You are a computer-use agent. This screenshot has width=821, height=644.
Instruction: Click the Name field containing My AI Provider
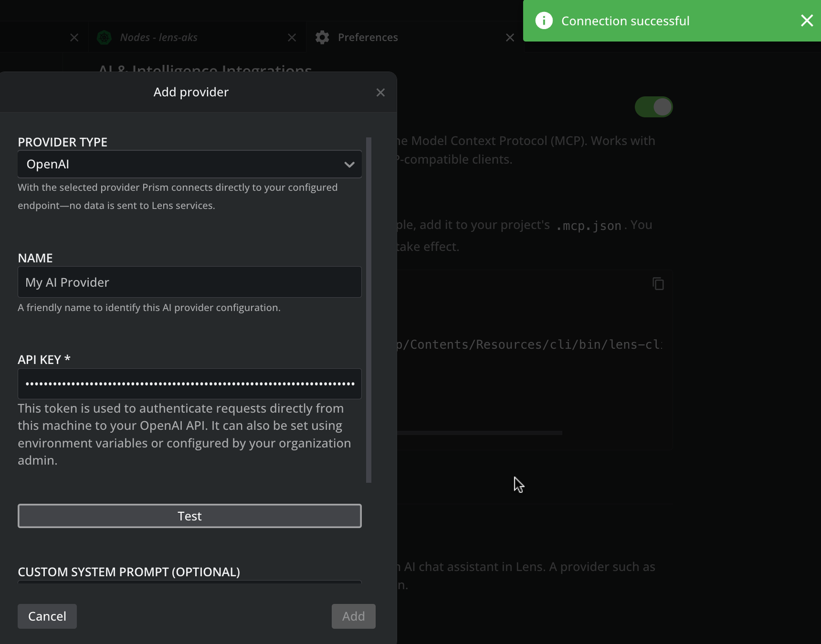point(190,282)
